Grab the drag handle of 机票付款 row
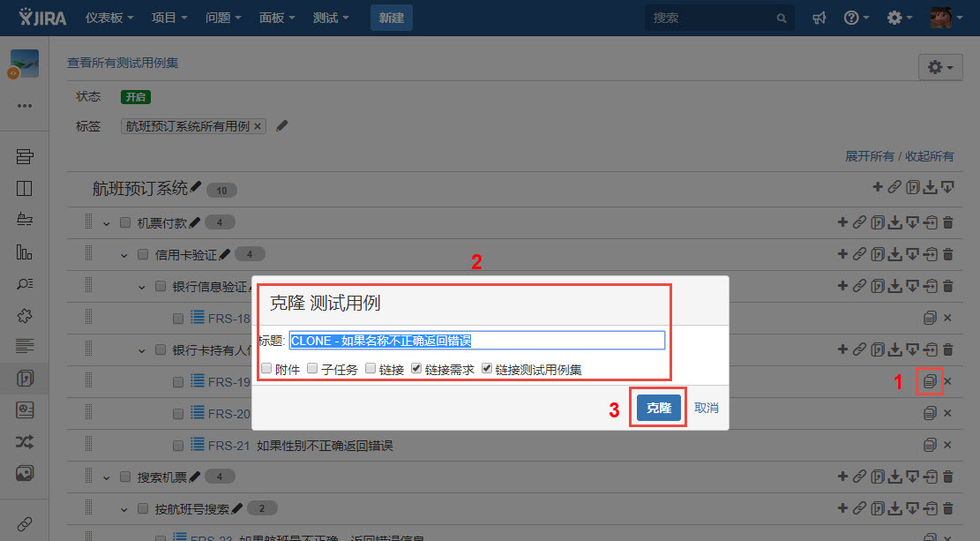Image resolution: width=980 pixels, height=541 pixels. click(89, 222)
